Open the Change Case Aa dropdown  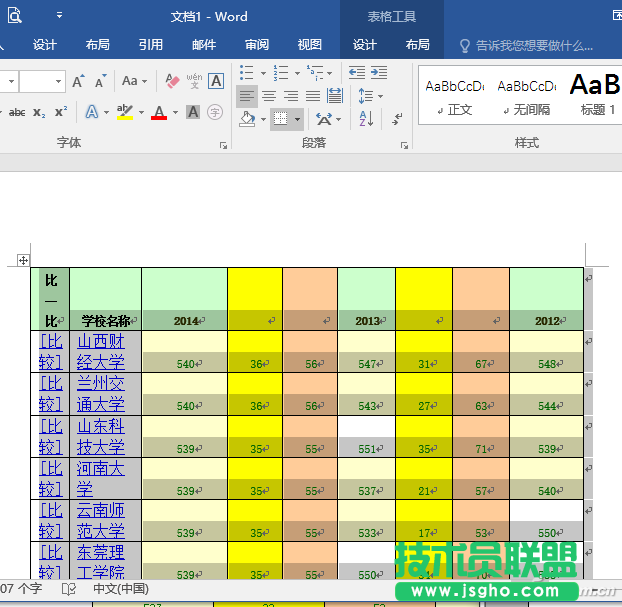pyautogui.click(x=133, y=81)
